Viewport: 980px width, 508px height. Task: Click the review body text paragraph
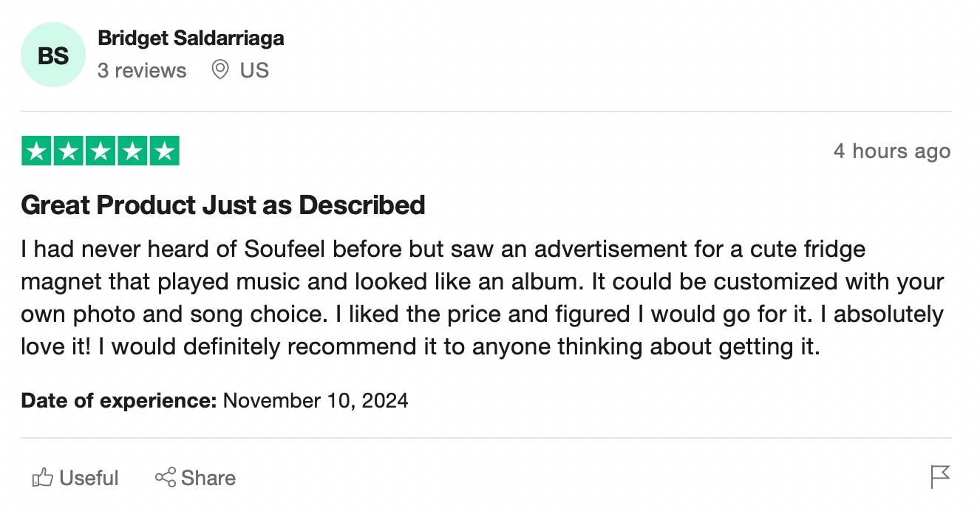coord(482,298)
